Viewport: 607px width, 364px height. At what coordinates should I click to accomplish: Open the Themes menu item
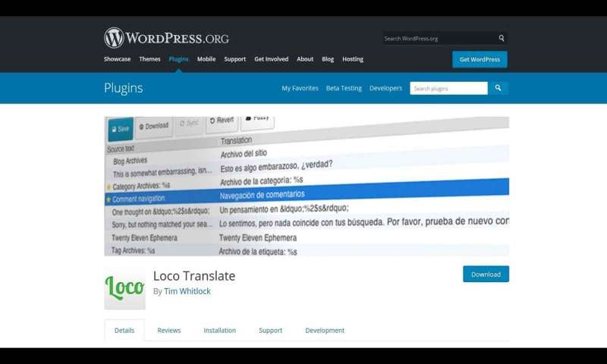(149, 59)
